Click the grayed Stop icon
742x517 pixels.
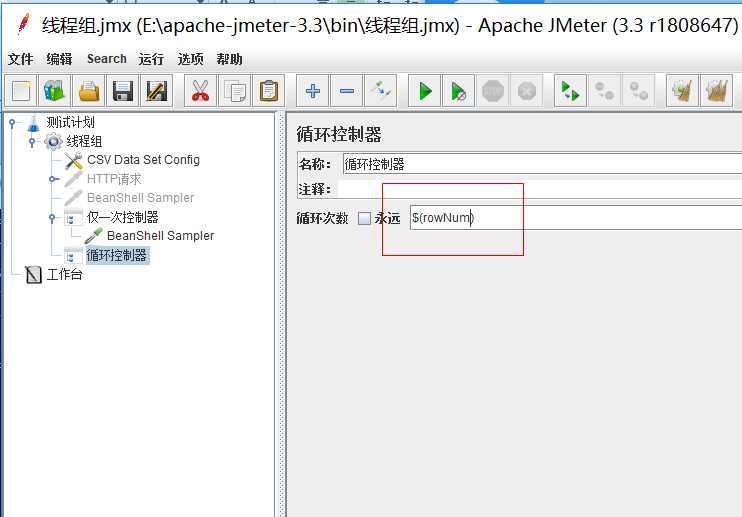493,91
